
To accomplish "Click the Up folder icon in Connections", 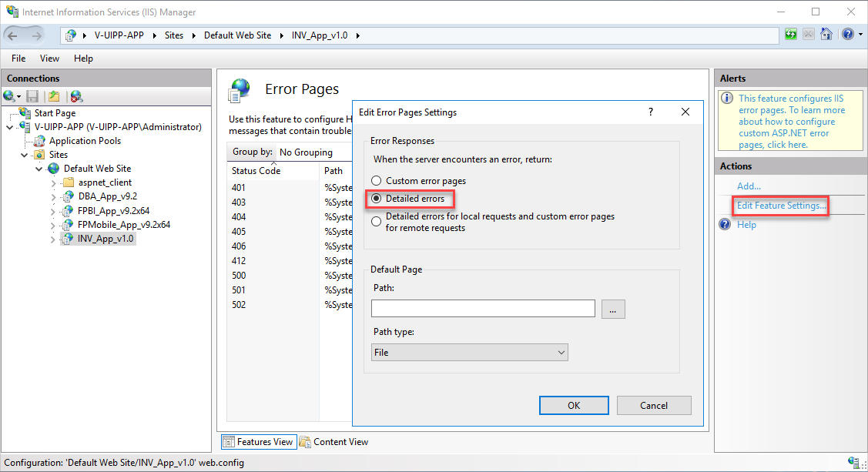I will pos(54,96).
